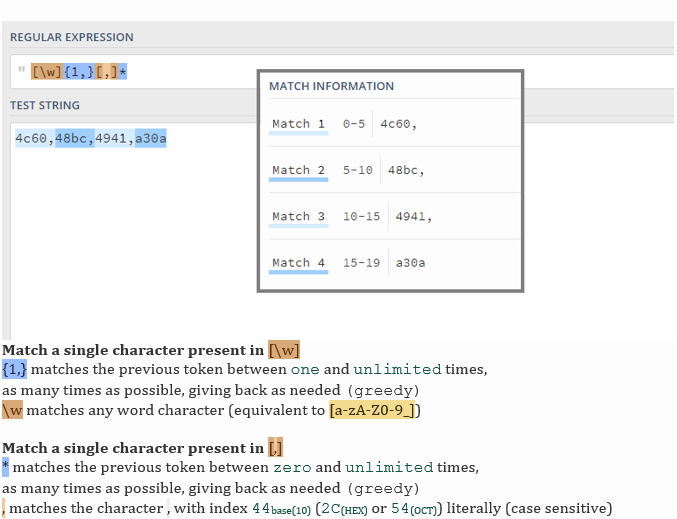Click the orange [,] token in explanation heading

point(275,448)
